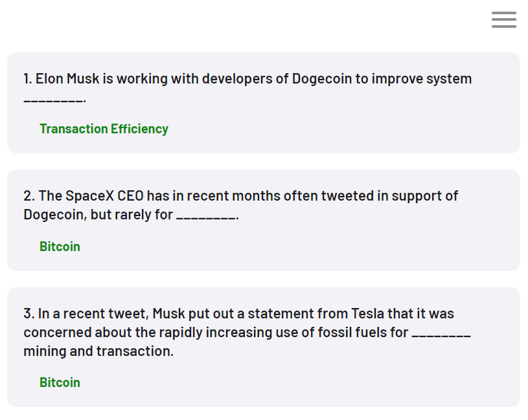Select the 'Bitcoin' answer under question 3

60,382
